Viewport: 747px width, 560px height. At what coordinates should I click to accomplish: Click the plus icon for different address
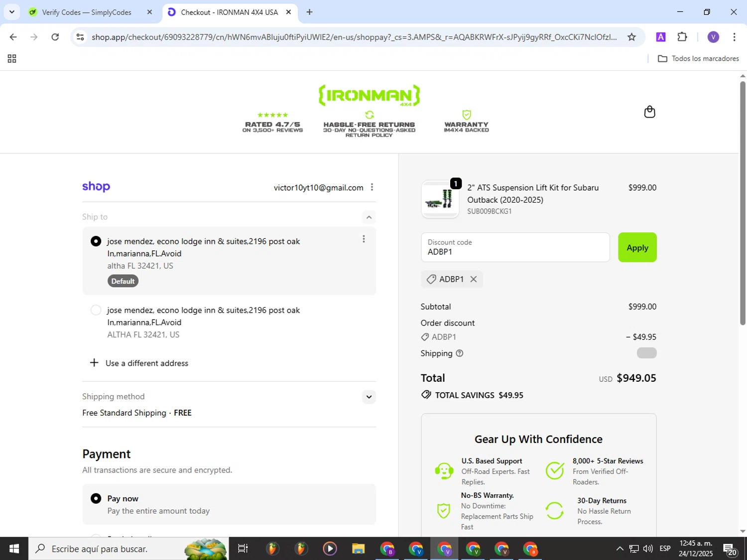coord(94,362)
